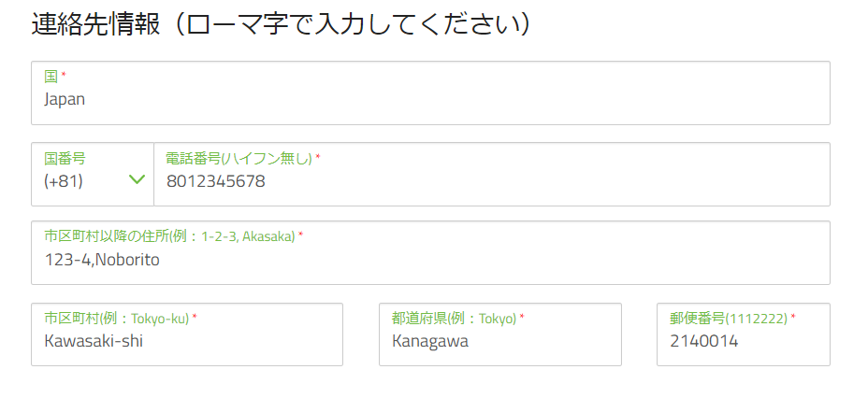
Task: Click the Japan text in country field
Action: 65,99
